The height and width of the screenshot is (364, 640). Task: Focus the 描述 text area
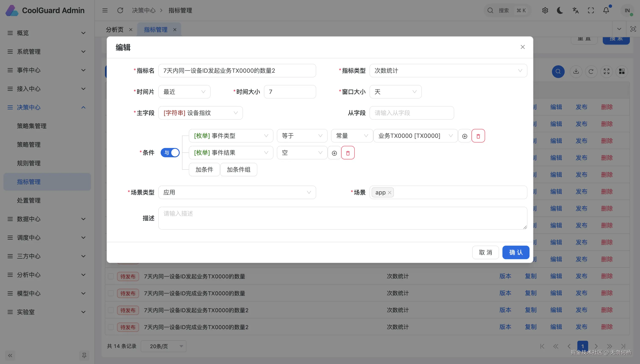click(x=342, y=218)
